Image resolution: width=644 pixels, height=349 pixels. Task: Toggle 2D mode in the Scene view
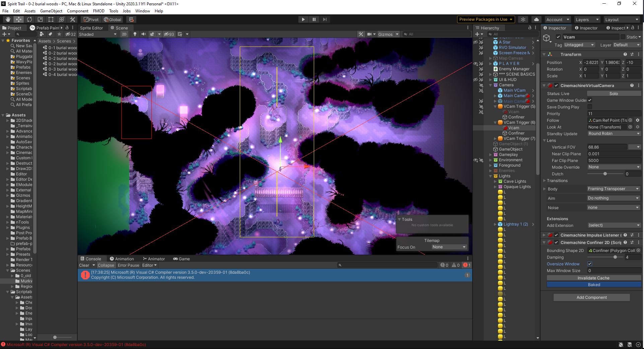[124, 34]
